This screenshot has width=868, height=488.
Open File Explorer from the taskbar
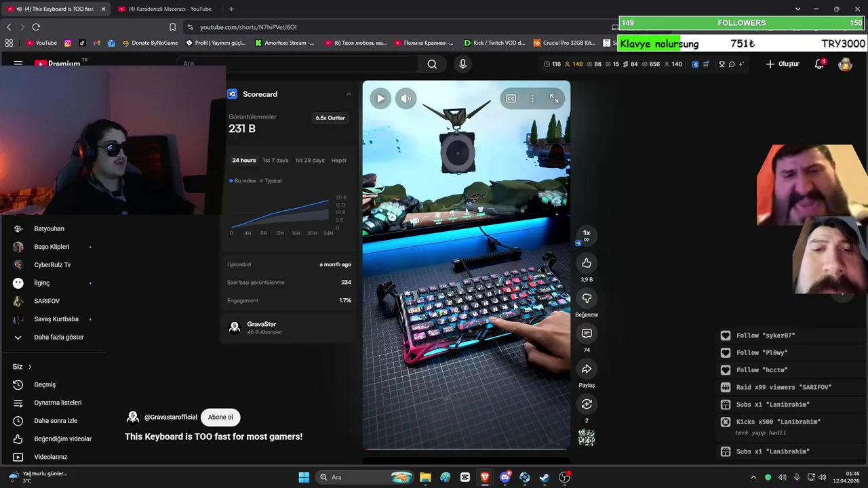(x=425, y=477)
